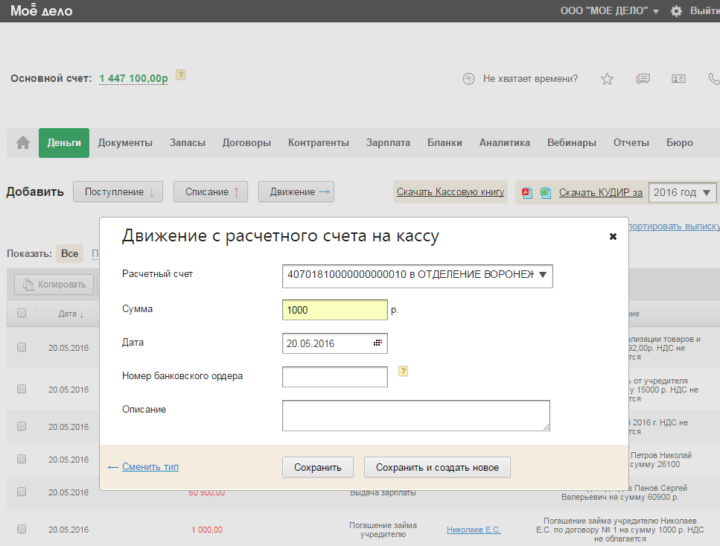Open settings via the gear icon
The width and height of the screenshot is (720, 546).
(677, 11)
